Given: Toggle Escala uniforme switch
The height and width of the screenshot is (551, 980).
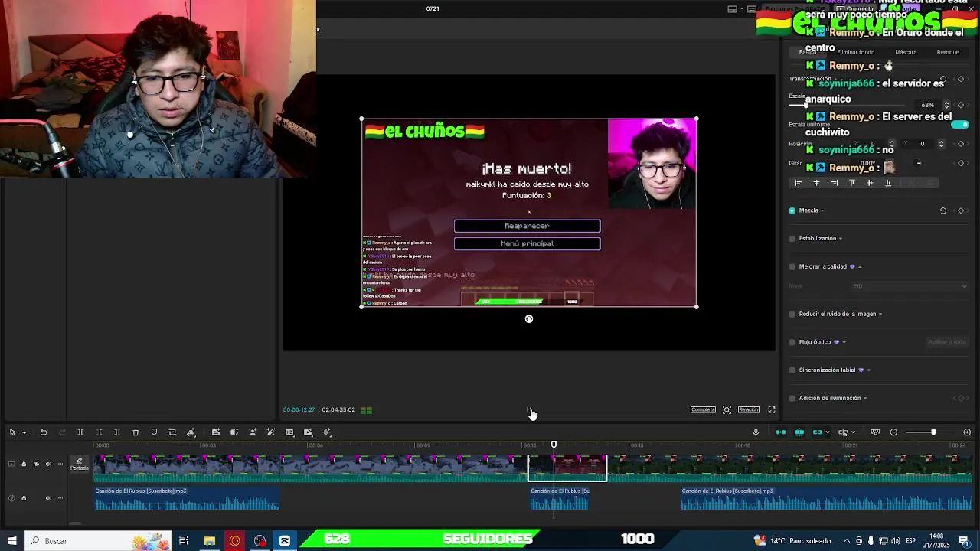Looking at the screenshot, I should (960, 124).
